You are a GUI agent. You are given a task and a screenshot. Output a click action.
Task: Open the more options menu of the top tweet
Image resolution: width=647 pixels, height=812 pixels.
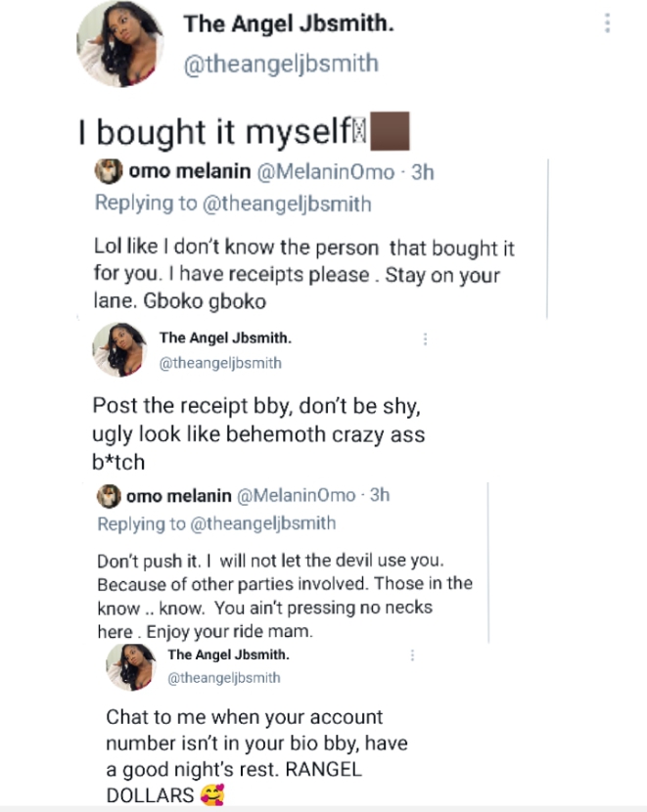[608, 23]
